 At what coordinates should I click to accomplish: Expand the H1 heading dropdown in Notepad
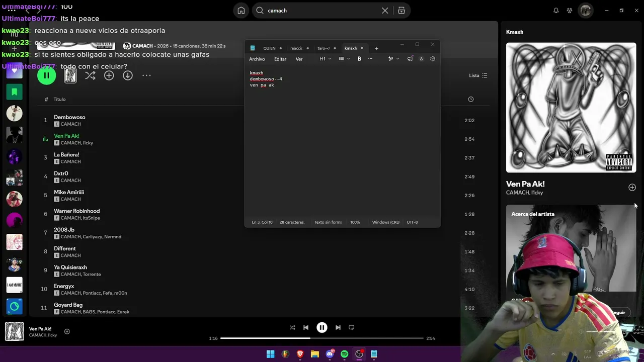(x=326, y=59)
